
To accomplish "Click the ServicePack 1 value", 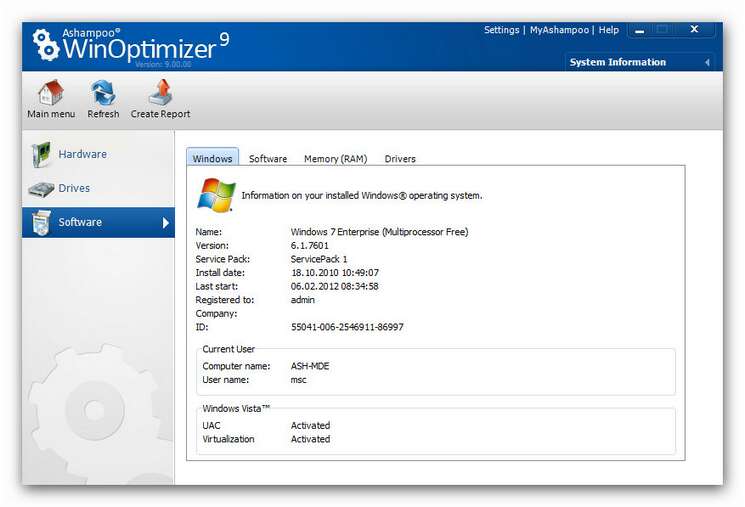I will coord(319,259).
